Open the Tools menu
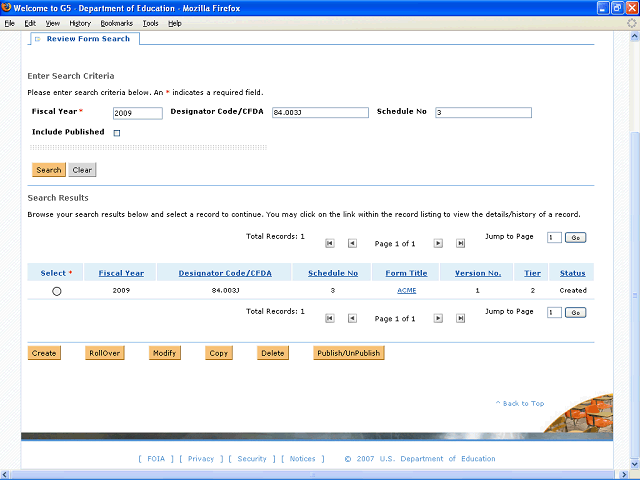This screenshot has height=480, width=640. point(150,23)
